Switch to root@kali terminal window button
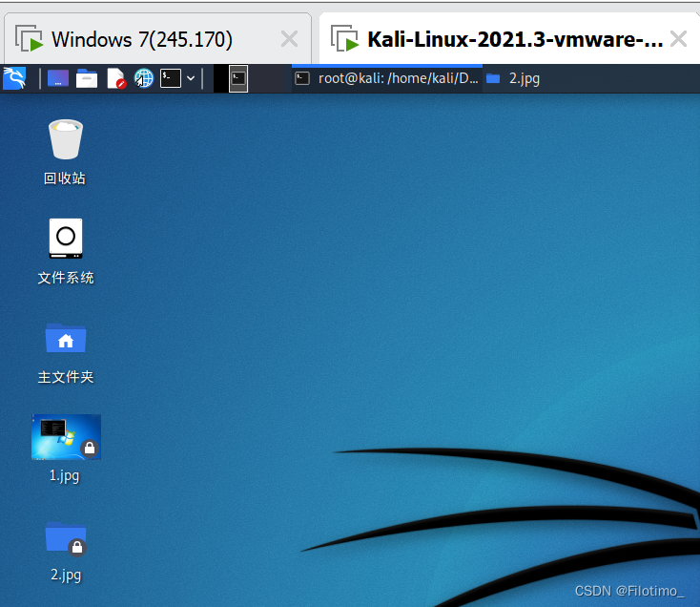This screenshot has height=607, width=700. [x=386, y=78]
